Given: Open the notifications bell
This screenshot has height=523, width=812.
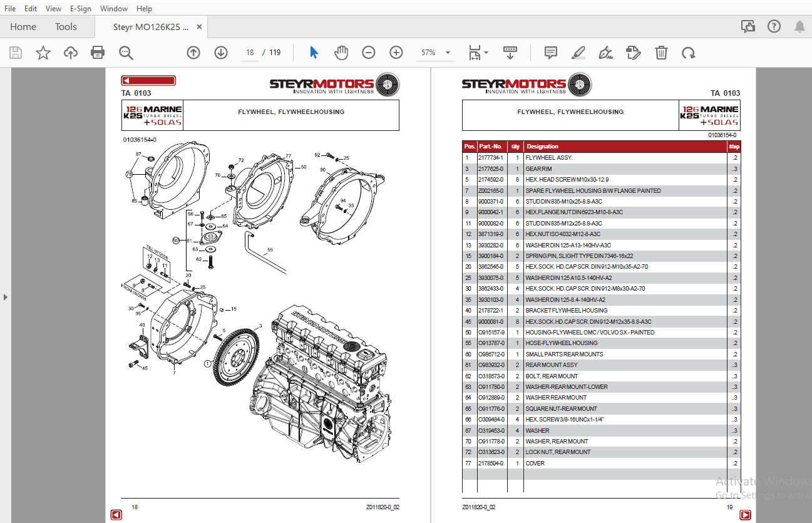Looking at the screenshot, I should pos(799,26).
